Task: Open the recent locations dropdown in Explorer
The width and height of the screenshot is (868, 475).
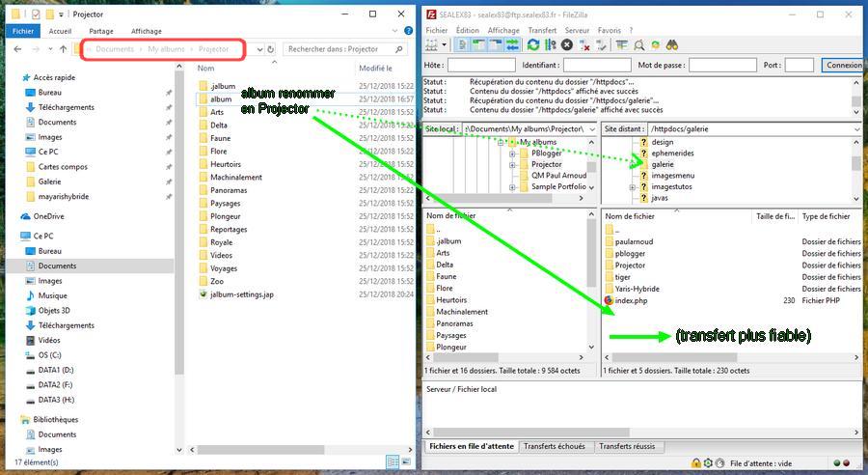Action: [x=50, y=49]
